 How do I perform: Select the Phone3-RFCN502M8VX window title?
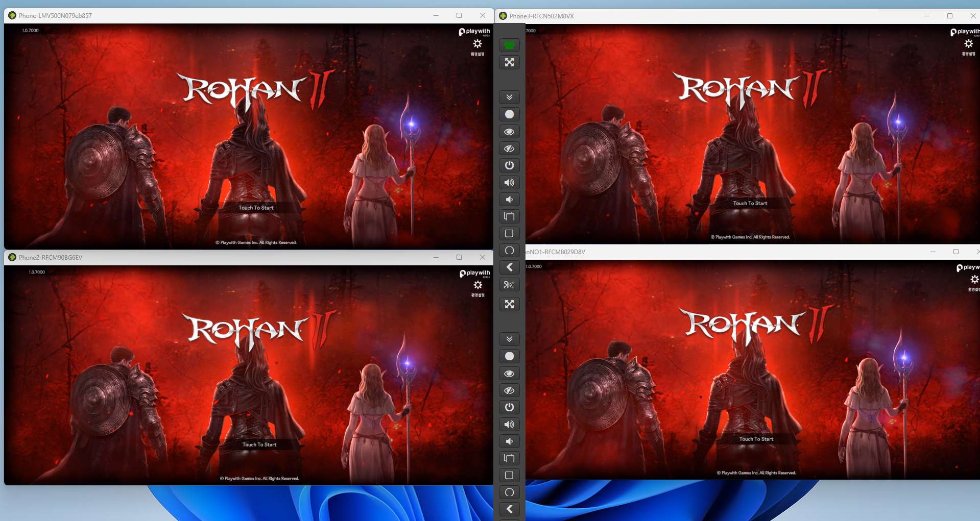pyautogui.click(x=542, y=16)
